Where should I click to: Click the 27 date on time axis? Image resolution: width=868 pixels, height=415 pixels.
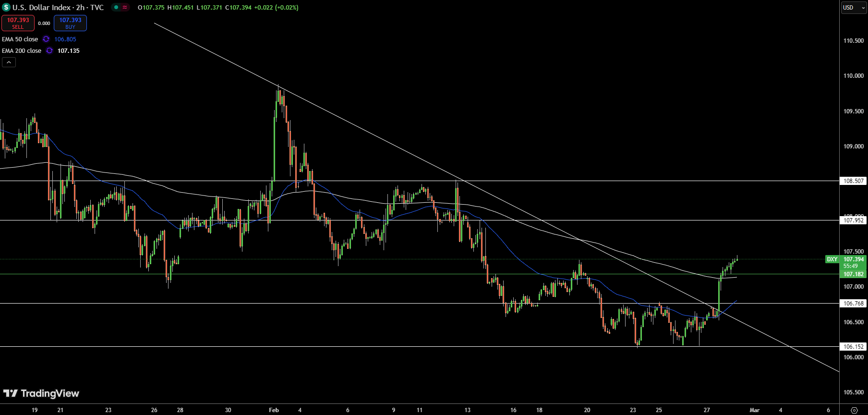tap(707, 410)
